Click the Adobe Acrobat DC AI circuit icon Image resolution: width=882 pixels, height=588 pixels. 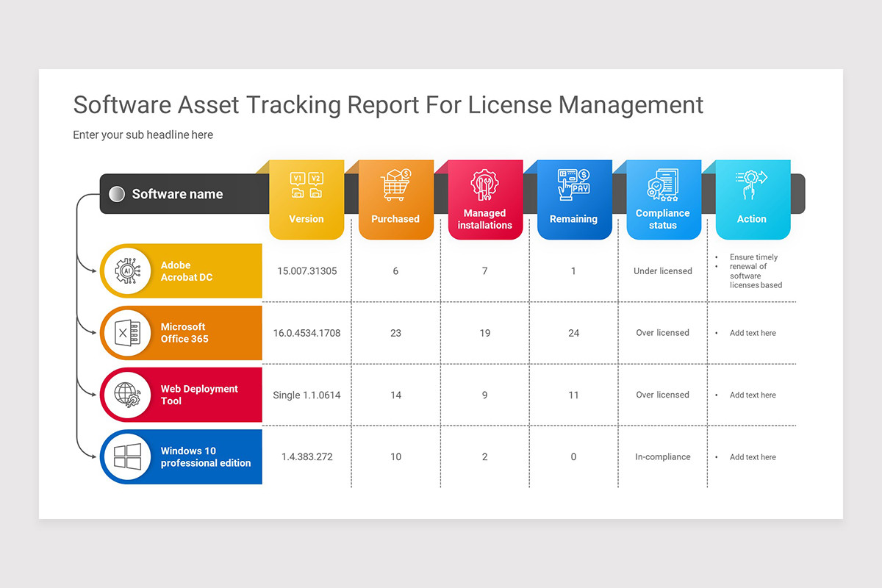[x=129, y=270]
